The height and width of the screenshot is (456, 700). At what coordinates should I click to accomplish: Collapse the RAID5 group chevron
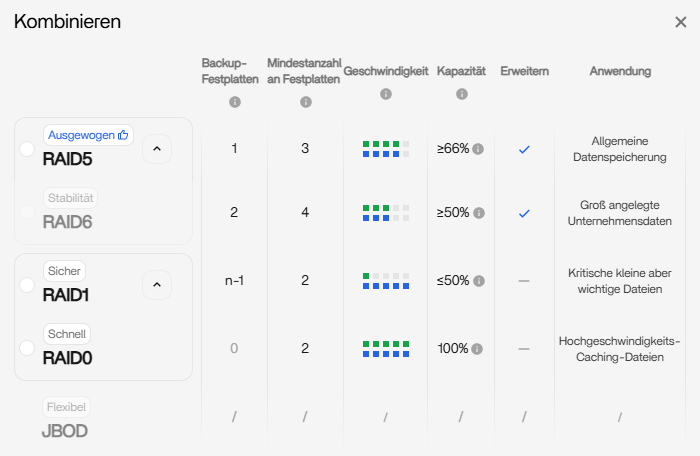pos(156,149)
